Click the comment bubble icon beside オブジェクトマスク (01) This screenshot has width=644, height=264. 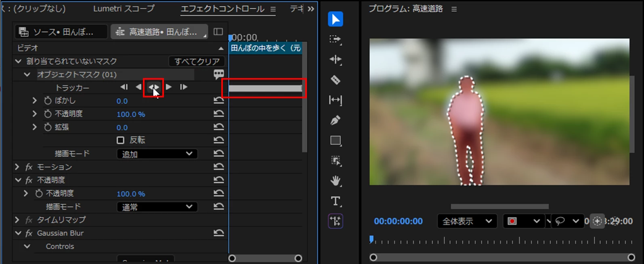pyautogui.click(x=219, y=74)
